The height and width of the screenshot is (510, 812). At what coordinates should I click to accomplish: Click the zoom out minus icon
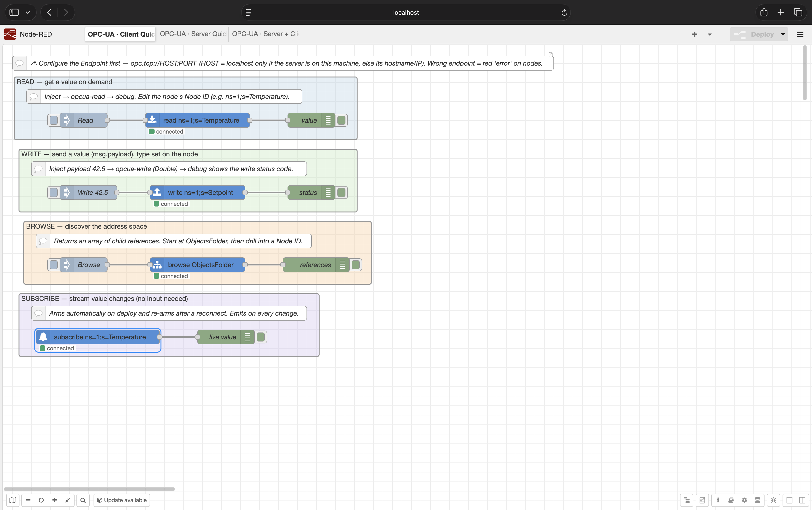(28, 500)
